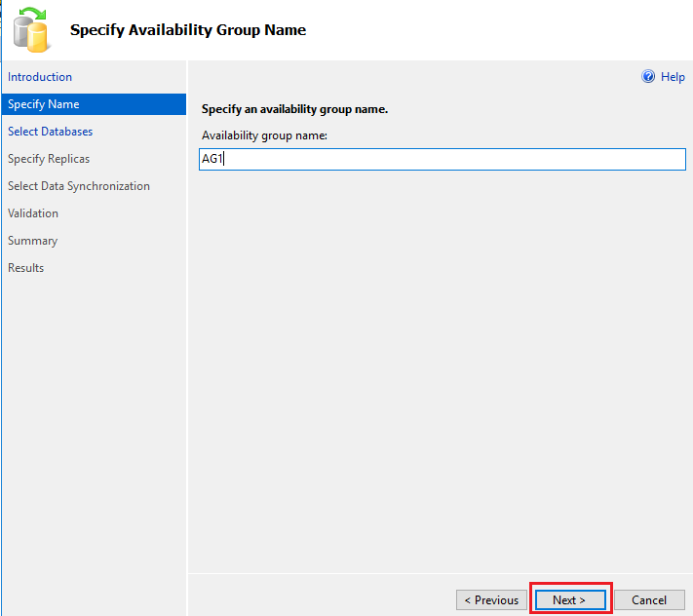Click the Summary step in sidebar
Image resolution: width=693 pixels, height=616 pixels.
[x=33, y=241]
